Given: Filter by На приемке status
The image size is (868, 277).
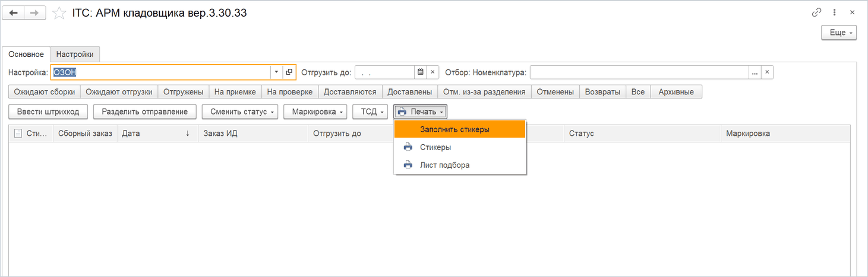Looking at the screenshot, I should click(x=235, y=92).
